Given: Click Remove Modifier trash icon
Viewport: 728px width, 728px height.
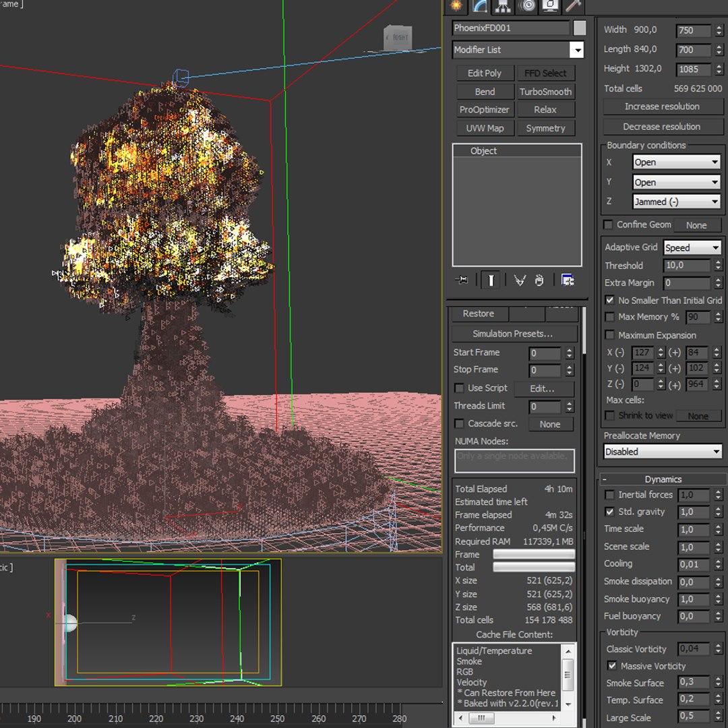Looking at the screenshot, I should point(539,280).
